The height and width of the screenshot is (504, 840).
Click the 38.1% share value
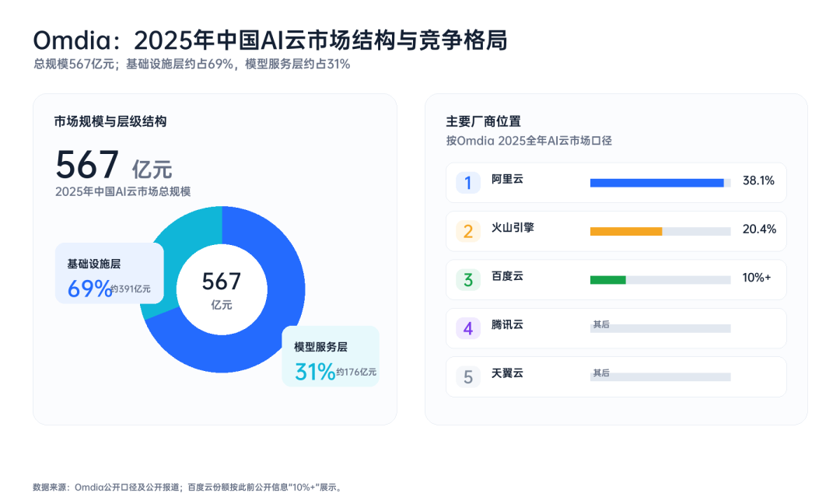coord(758,181)
